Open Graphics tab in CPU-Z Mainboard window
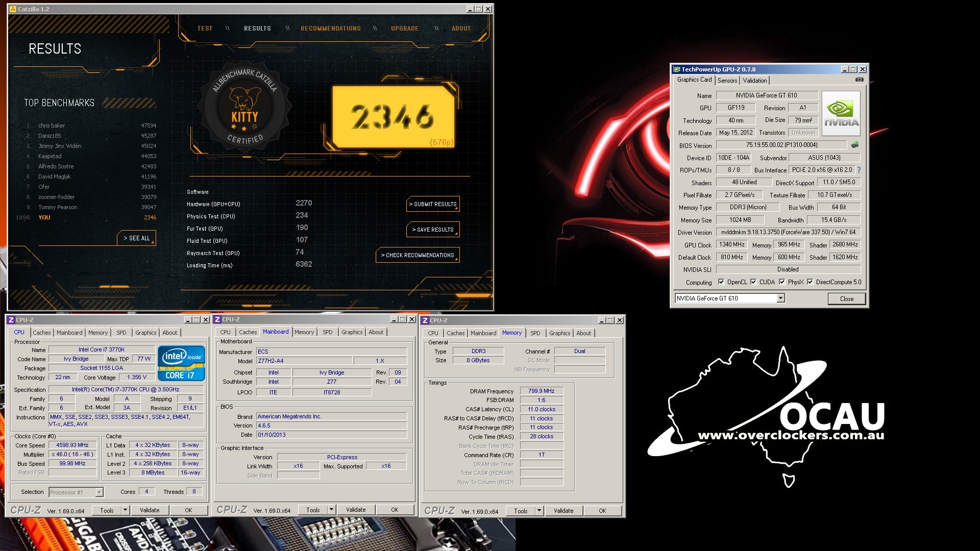Image resolution: width=980 pixels, height=551 pixels. click(352, 332)
